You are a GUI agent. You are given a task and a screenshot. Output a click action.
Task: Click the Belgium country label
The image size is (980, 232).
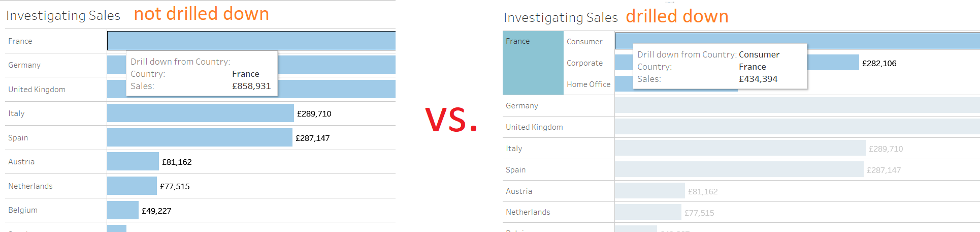23,210
